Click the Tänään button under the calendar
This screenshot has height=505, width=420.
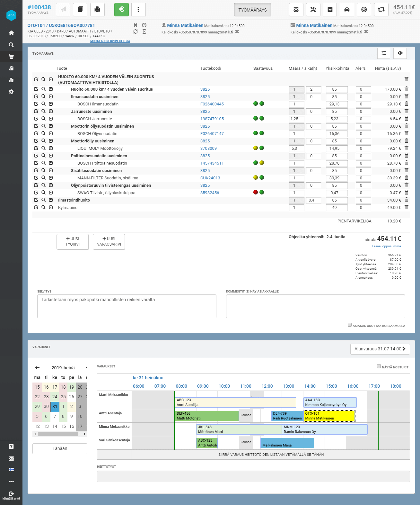point(60,448)
